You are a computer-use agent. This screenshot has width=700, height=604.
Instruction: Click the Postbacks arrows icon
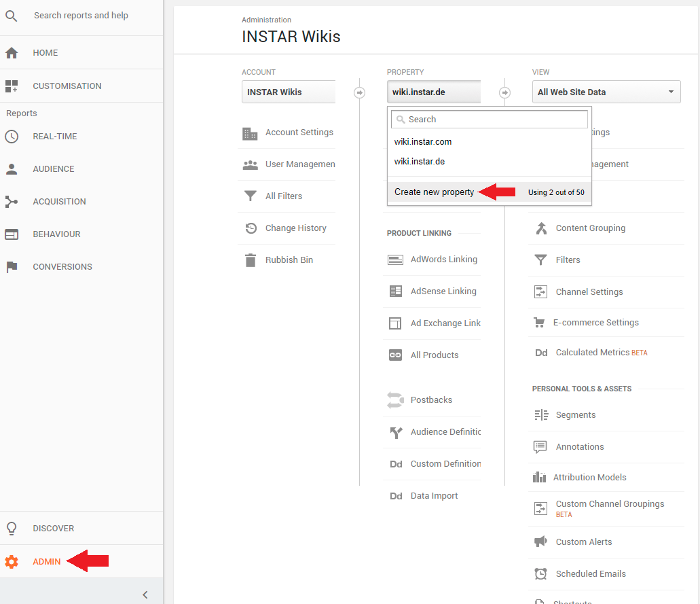395,400
